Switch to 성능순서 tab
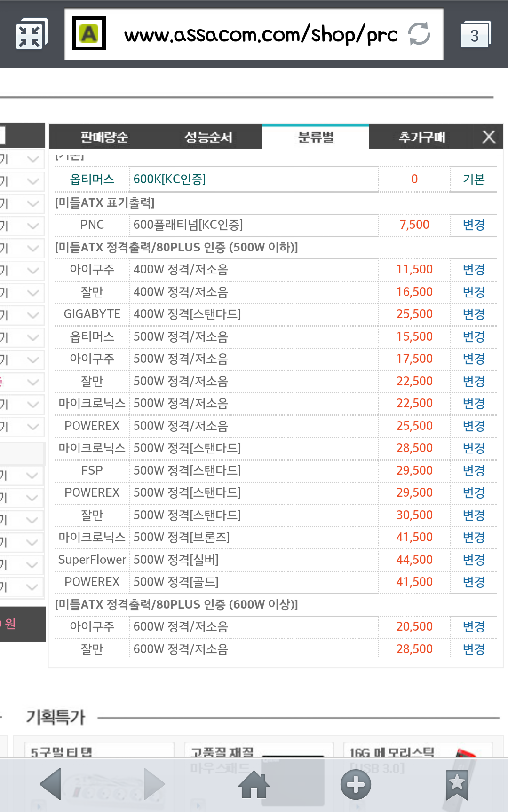The height and width of the screenshot is (812, 508). tap(208, 137)
